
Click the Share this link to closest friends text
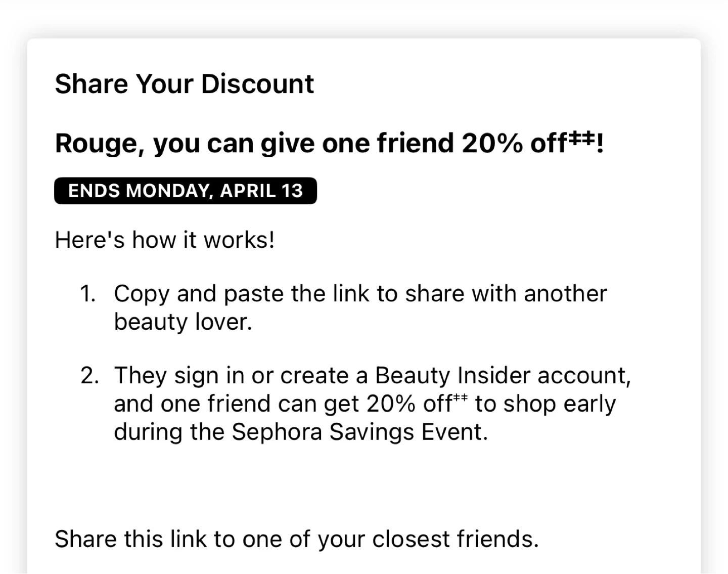297,539
